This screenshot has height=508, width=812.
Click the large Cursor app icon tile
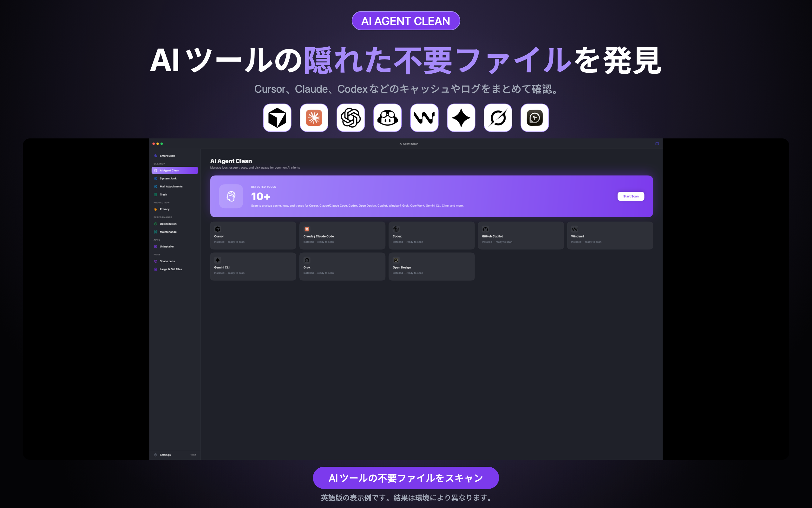(277, 118)
